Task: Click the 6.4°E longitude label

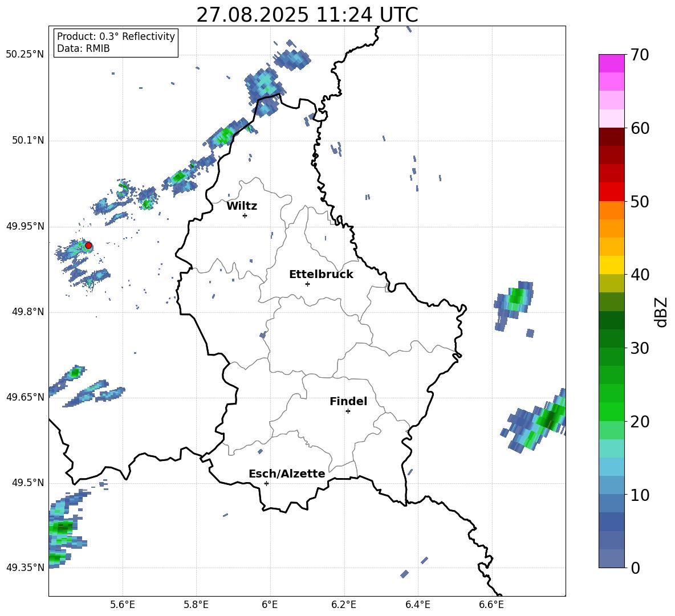Action: pos(417,605)
